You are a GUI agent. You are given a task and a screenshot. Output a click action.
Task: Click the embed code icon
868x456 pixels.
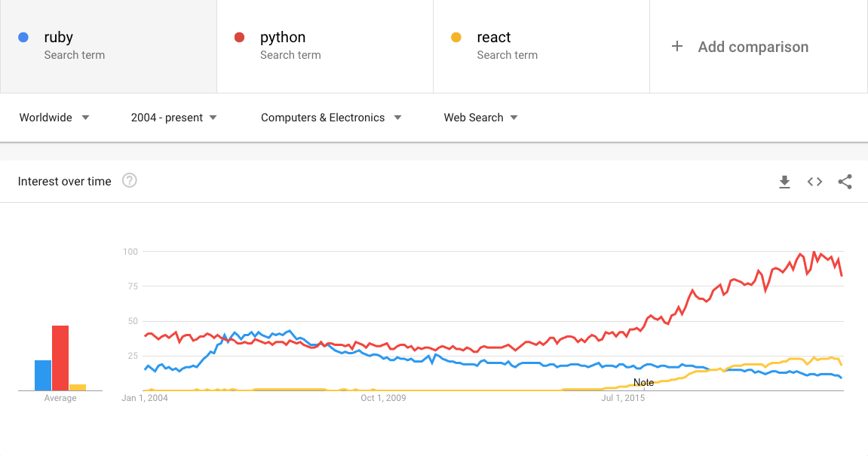(x=814, y=182)
